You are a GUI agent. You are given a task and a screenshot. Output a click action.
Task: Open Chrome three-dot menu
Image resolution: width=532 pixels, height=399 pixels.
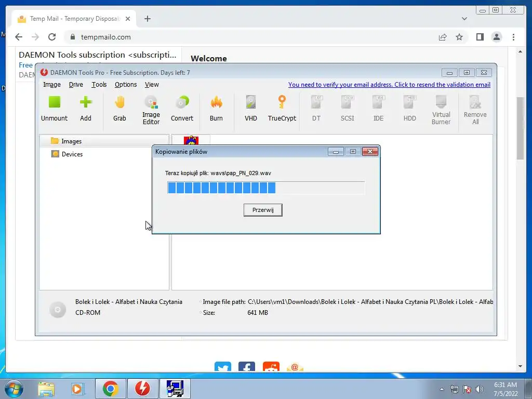[513, 37]
